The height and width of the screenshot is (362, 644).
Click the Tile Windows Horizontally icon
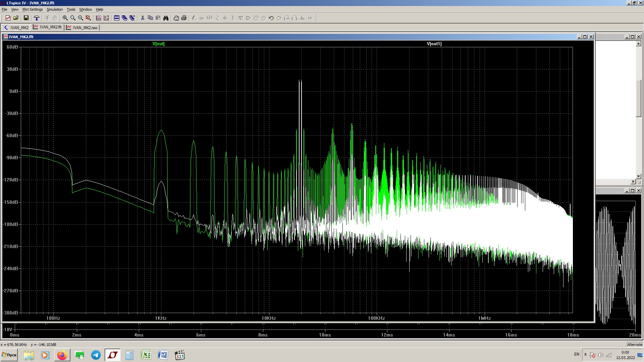point(117,18)
